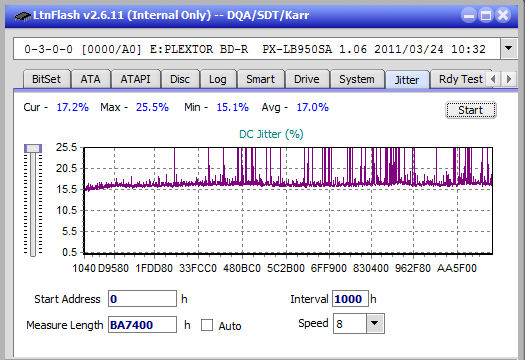This screenshot has height=360, width=525.
Task: Click the Min value 15.1%
Action: tap(233, 107)
